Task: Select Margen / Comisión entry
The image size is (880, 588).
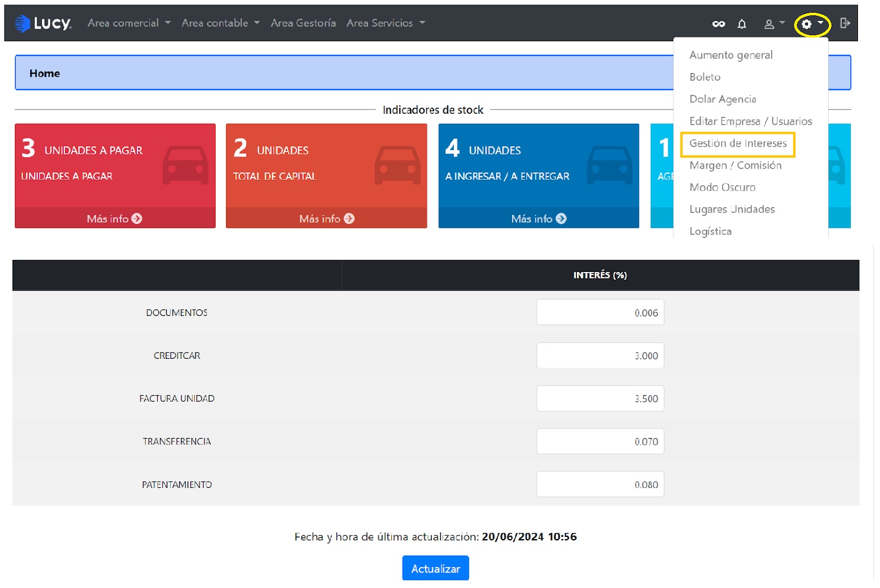Action: [735, 165]
